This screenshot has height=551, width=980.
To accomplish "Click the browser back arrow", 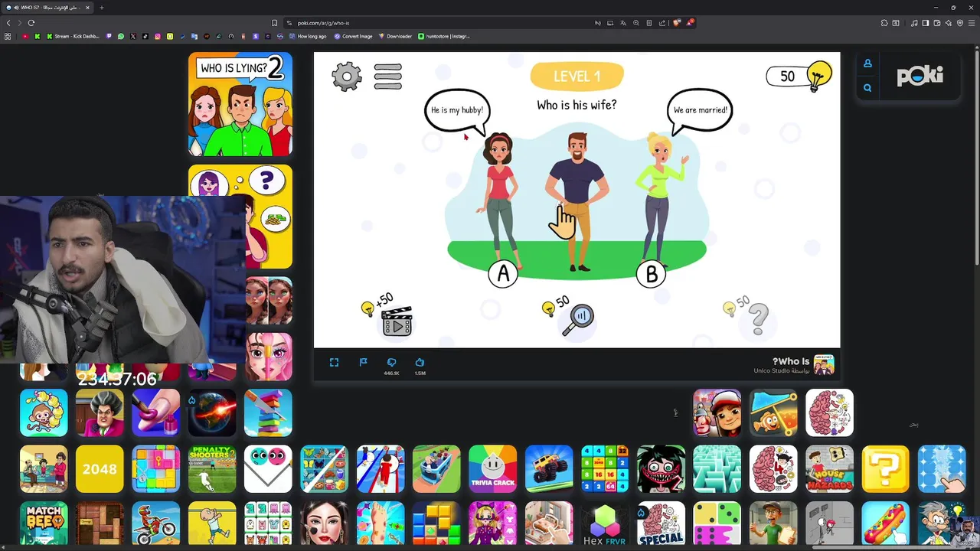I will click(x=8, y=23).
